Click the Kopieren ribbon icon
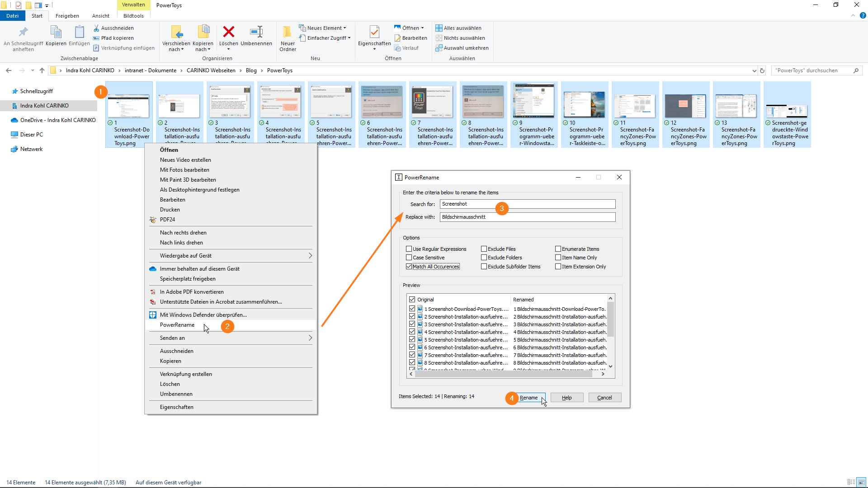This screenshot has height=488, width=868. (x=56, y=32)
